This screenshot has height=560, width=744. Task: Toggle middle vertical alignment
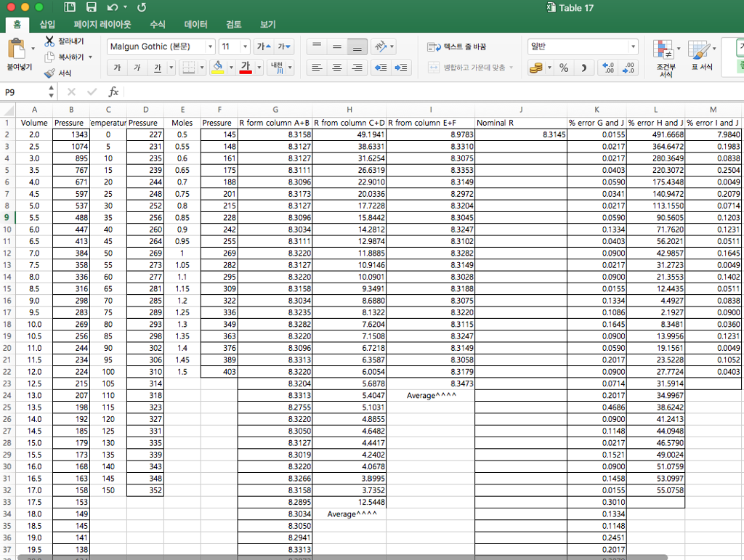[x=337, y=46]
